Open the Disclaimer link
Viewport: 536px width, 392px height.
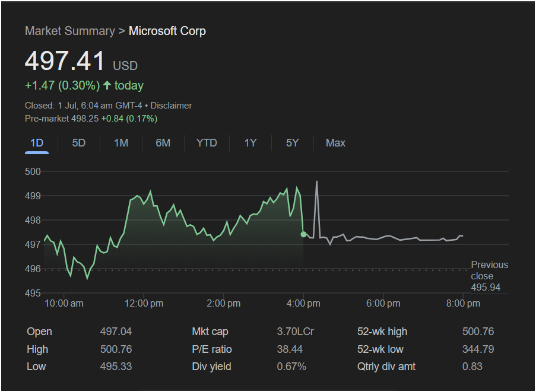172,106
